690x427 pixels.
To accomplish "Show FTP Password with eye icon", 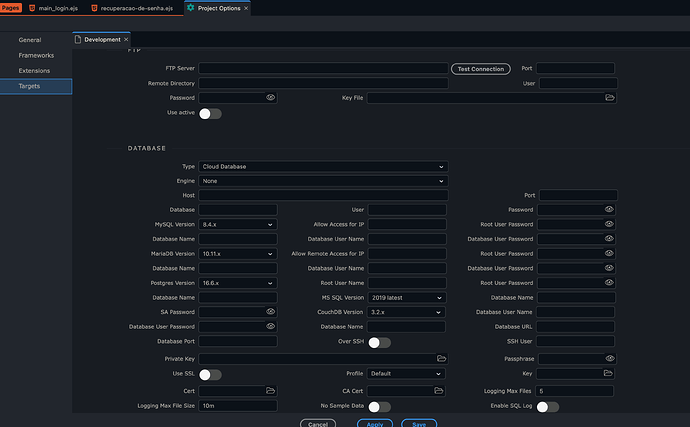I will [270, 98].
